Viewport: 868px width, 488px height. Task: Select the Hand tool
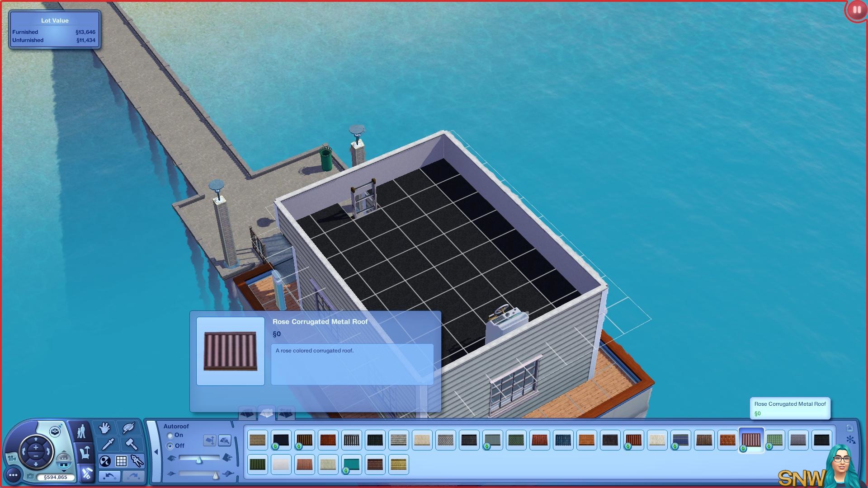coord(105,428)
